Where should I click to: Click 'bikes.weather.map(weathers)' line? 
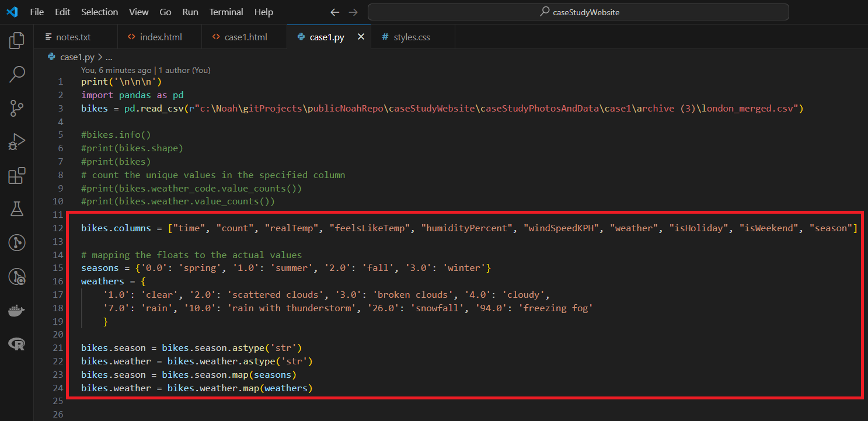tap(197, 388)
